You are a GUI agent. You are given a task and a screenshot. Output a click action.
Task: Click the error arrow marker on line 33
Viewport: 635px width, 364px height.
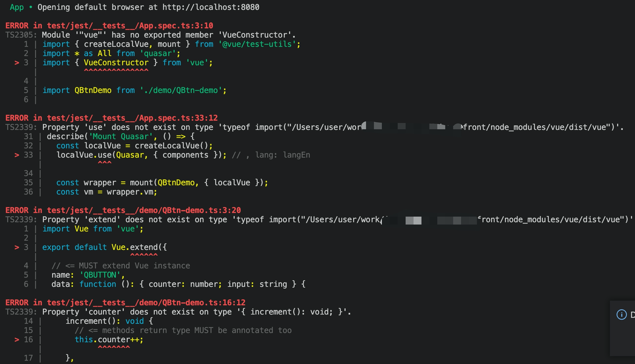pos(17,155)
